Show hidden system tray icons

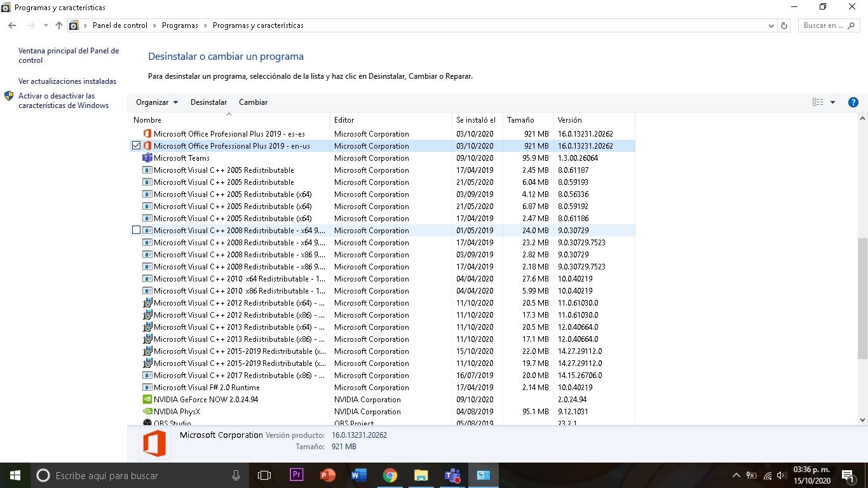[736, 475]
